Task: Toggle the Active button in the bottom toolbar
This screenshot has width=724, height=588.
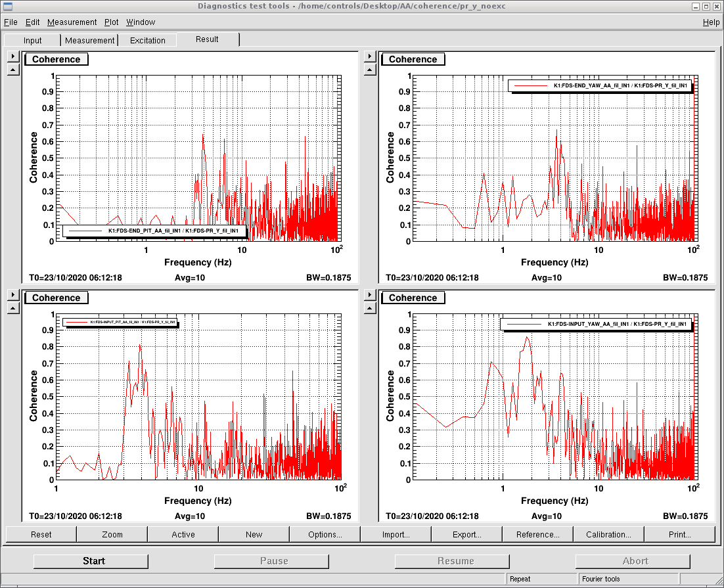Action: (183, 534)
